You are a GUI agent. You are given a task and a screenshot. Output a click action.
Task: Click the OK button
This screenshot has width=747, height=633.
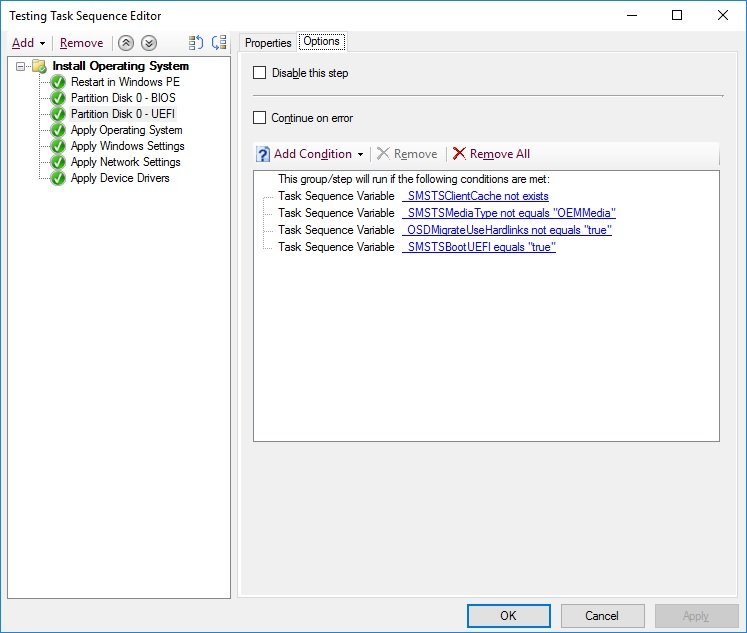coord(509,616)
